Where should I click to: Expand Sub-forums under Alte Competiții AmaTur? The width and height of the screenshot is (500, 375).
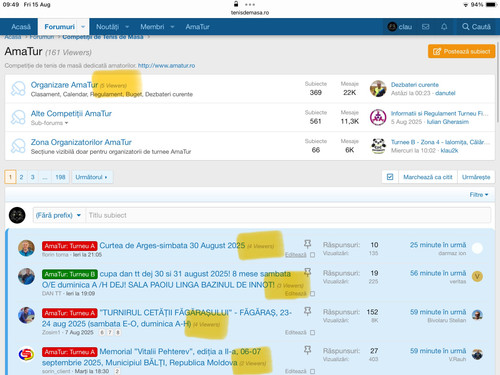tap(49, 123)
